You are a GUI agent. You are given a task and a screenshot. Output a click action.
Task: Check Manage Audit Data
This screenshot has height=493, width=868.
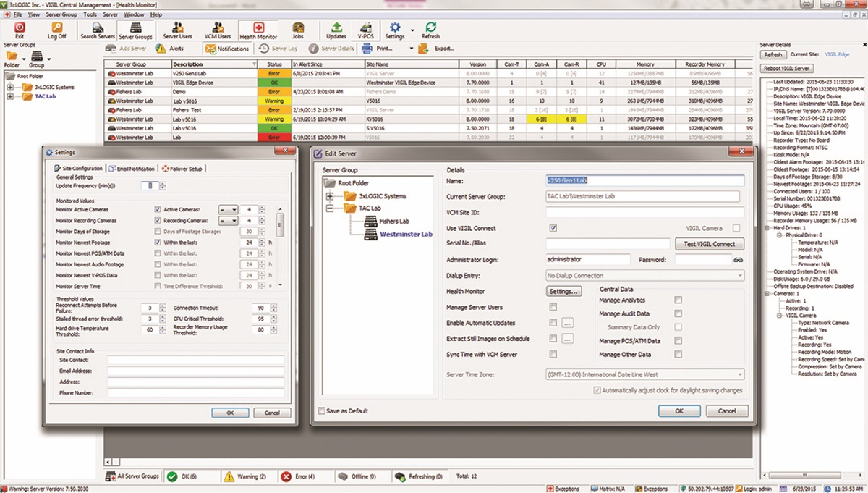click(x=677, y=313)
